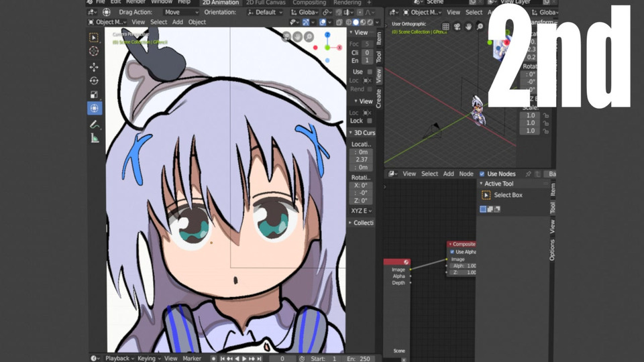This screenshot has width=644, height=362.
Task: Select the Rotate tool
Action: (94, 81)
